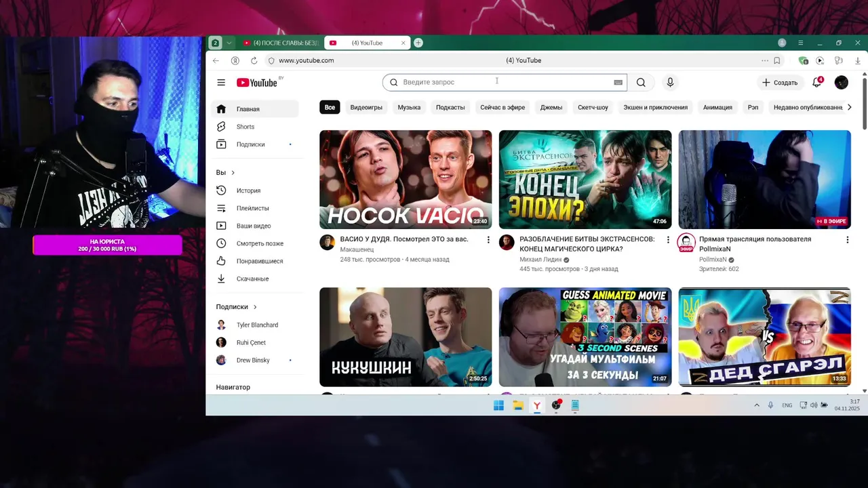Open YouTube notifications bell
Image resolution: width=868 pixels, height=488 pixels.
pyautogui.click(x=818, y=82)
